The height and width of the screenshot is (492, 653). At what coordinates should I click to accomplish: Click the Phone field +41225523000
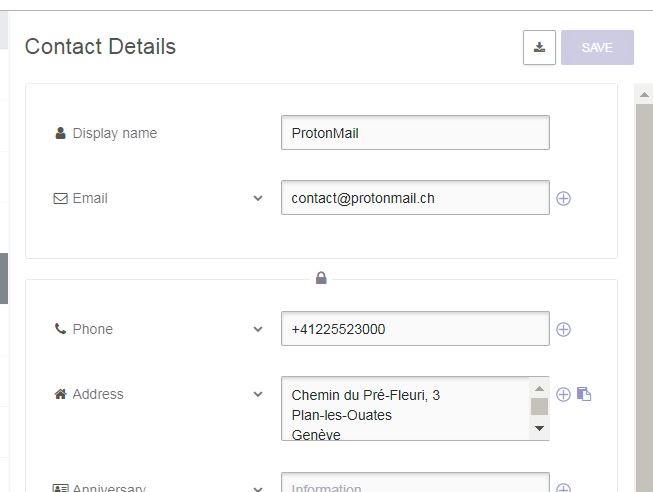pyautogui.click(x=415, y=329)
